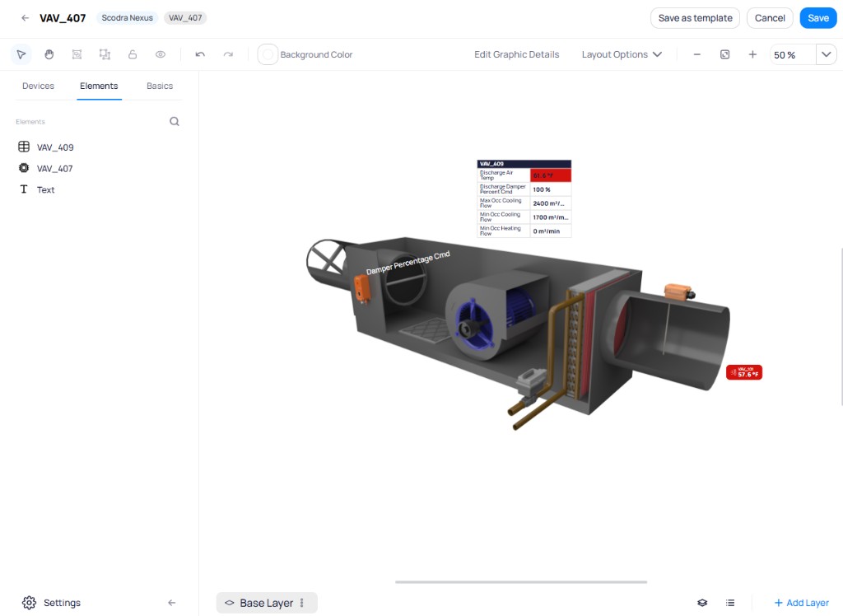The image size is (843, 616).
Task: Click the 0 m³/min heating flow value
Action: (x=551, y=231)
